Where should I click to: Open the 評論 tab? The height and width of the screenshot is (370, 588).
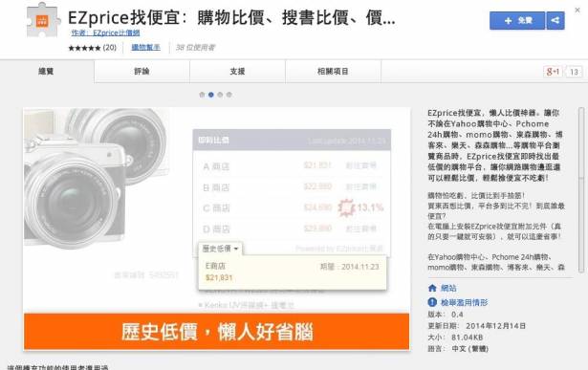(142, 71)
